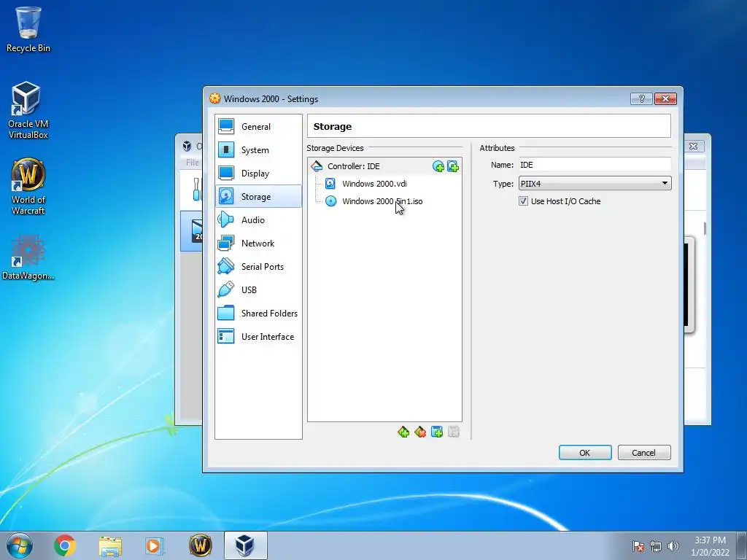Open the System settings category
The image size is (747, 560).
[x=258, y=150]
